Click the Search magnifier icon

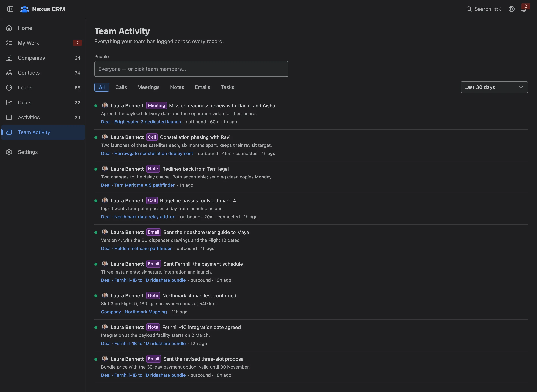pyautogui.click(x=469, y=9)
